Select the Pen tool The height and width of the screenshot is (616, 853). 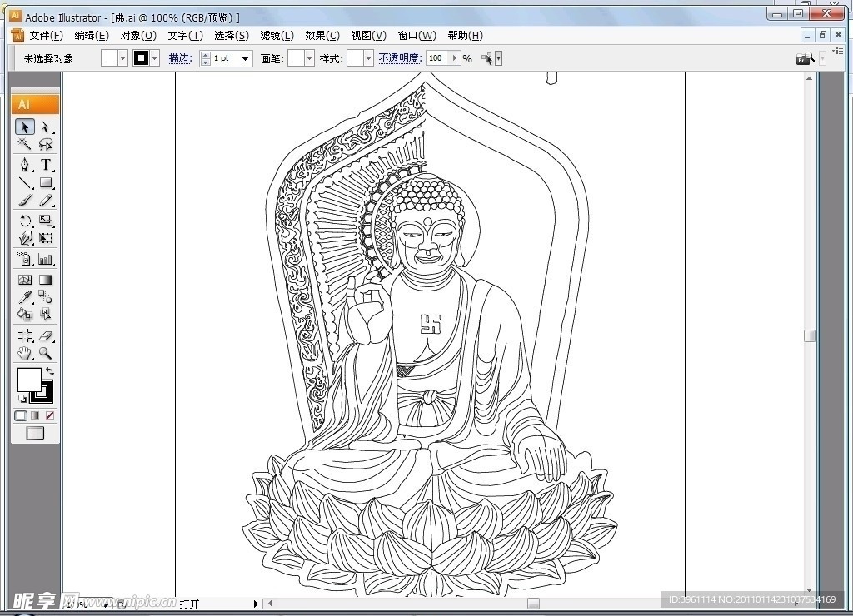click(x=25, y=165)
